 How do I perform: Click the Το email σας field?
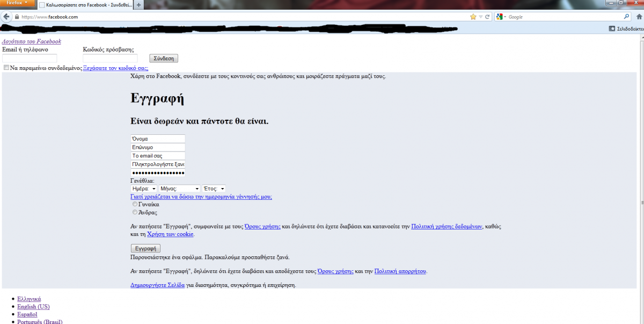[x=158, y=156]
